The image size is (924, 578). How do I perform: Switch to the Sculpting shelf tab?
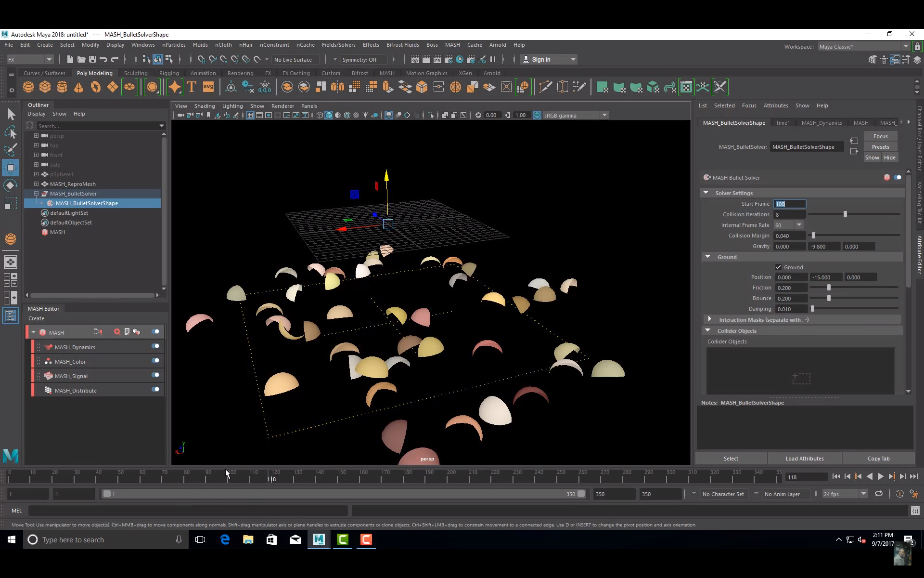[x=136, y=73]
